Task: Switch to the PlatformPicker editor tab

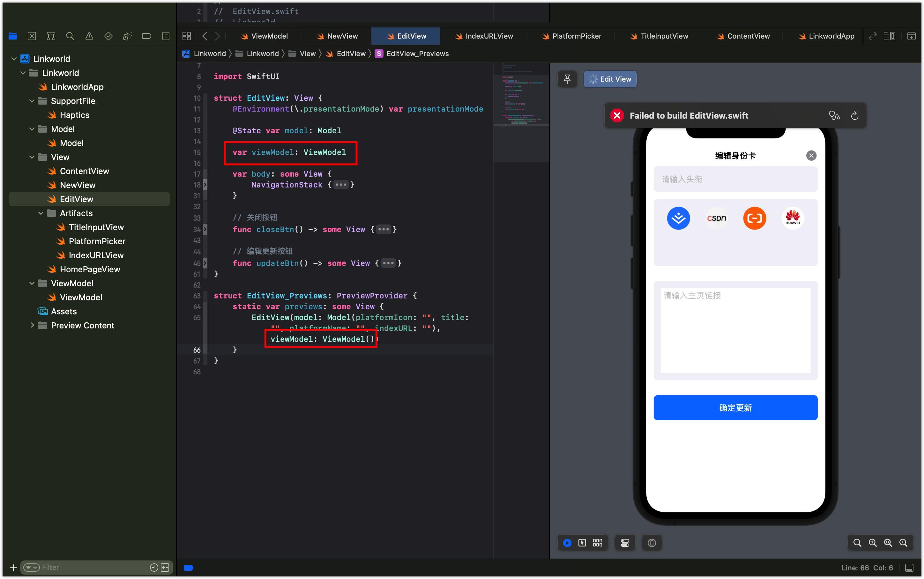Action: (x=571, y=36)
